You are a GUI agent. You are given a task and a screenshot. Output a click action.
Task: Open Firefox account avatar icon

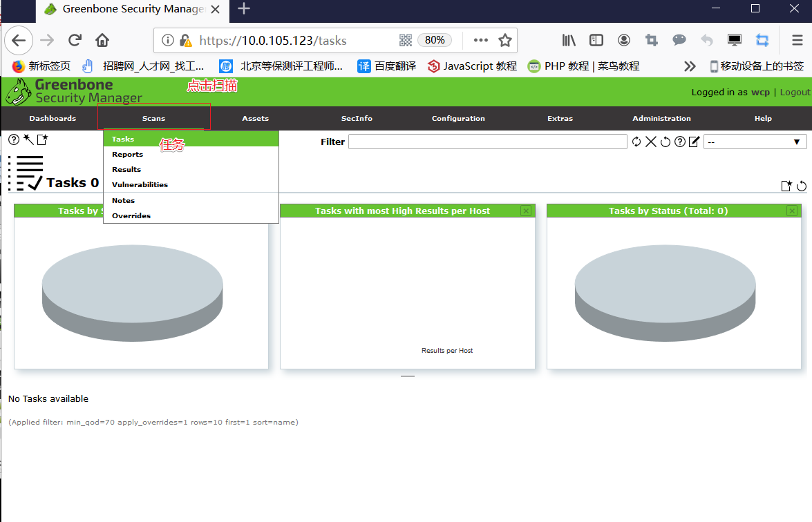(624, 40)
